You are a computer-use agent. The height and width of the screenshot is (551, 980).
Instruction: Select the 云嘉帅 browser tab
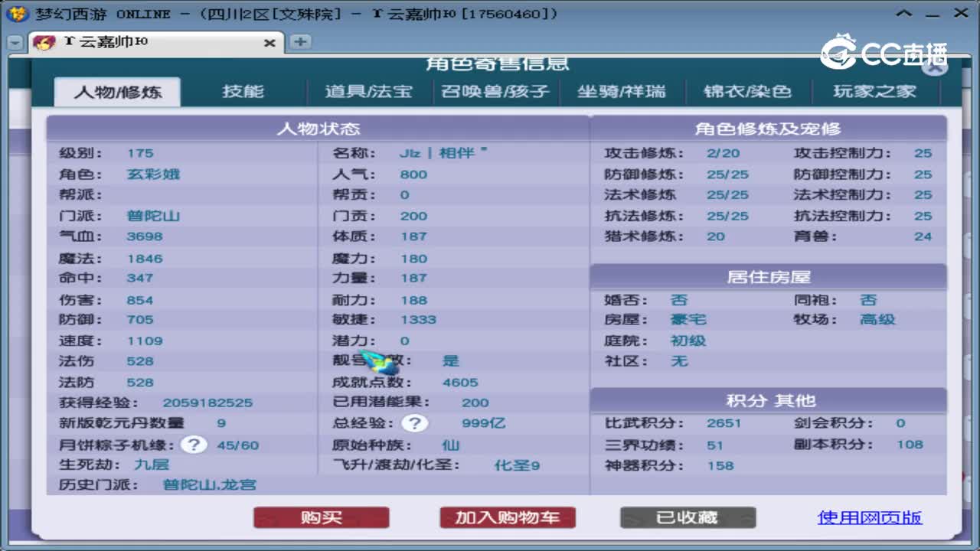(x=155, y=43)
